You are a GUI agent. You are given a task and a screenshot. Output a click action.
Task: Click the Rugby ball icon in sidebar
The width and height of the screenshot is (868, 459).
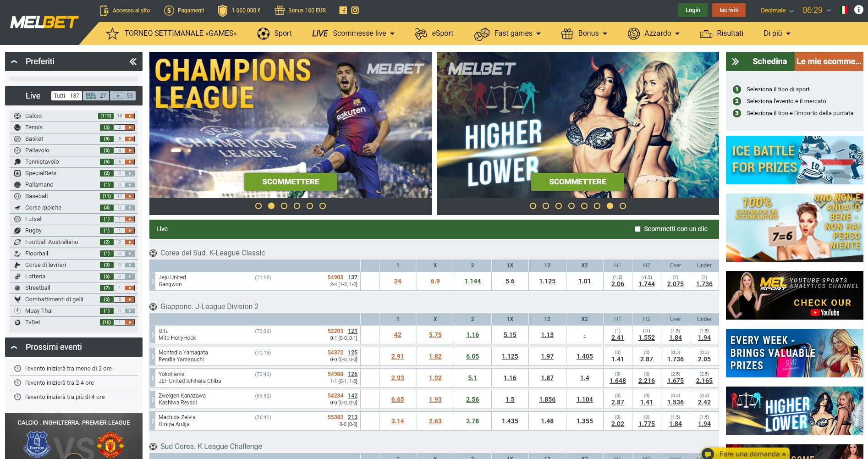click(x=17, y=231)
